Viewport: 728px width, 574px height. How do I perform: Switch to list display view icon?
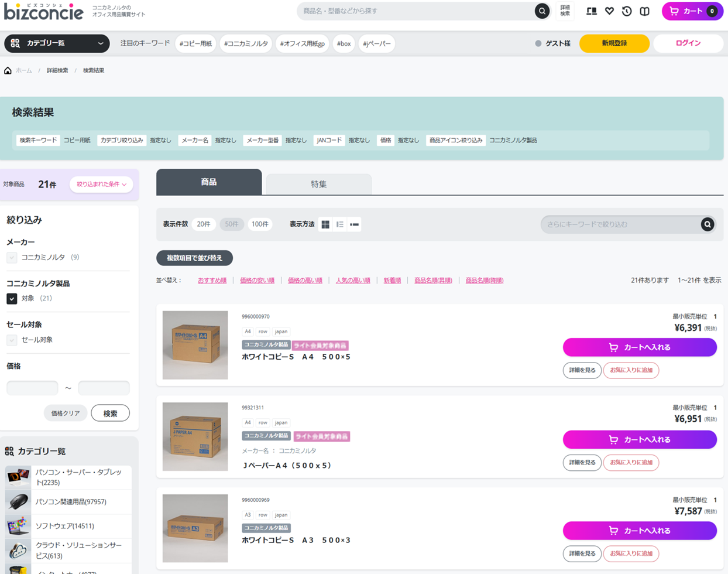340,224
